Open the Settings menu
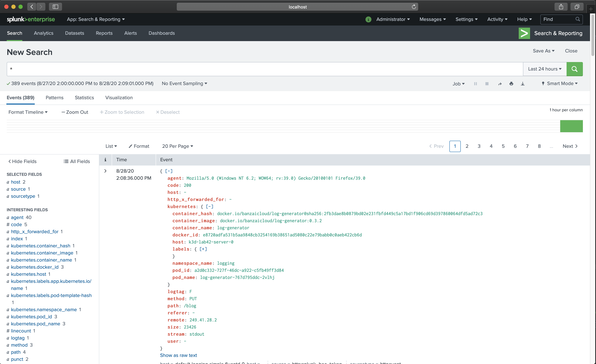This screenshot has height=364, width=596. [x=466, y=19]
